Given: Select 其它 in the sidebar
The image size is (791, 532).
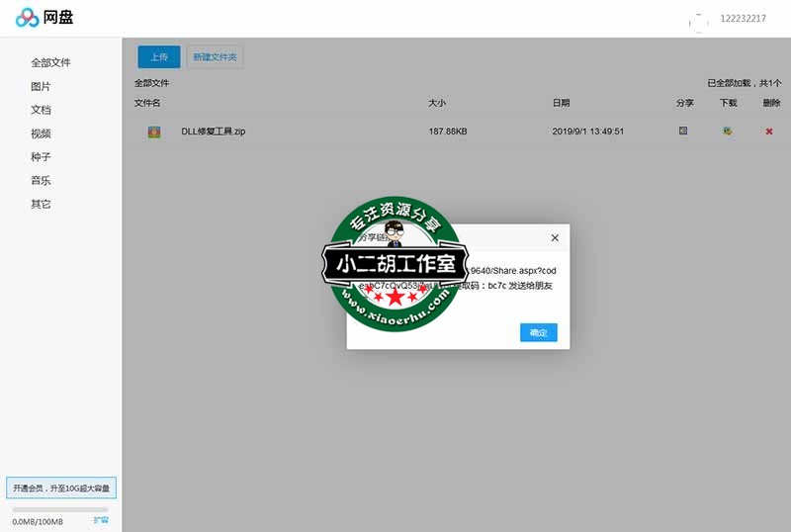Looking at the screenshot, I should point(41,205).
